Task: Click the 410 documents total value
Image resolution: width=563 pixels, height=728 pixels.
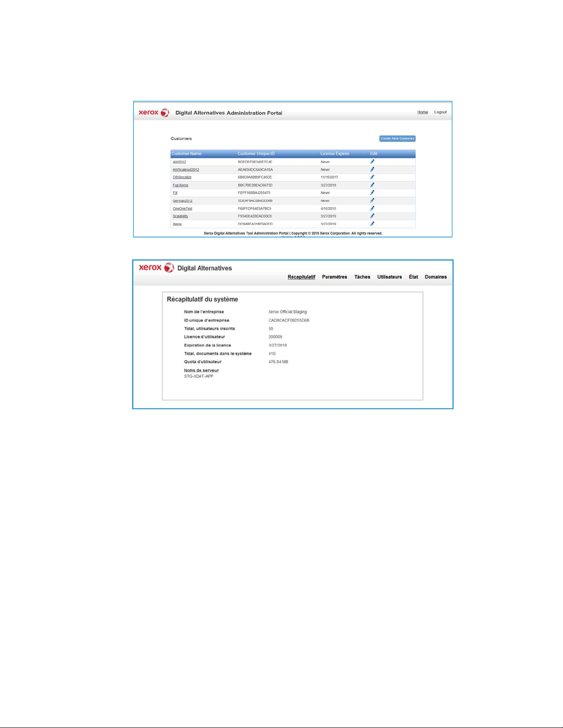Action: coord(272,354)
